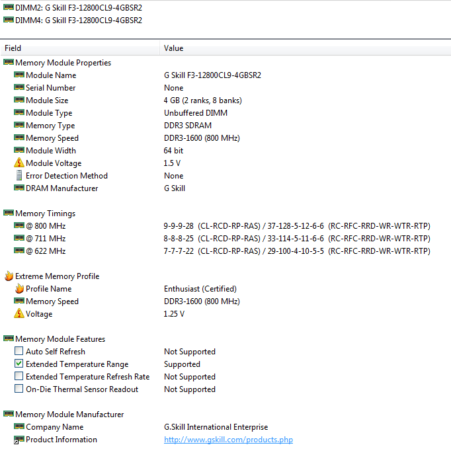Click the DRAM Manufacturer row icon
The width and height of the screenshot is (451, 476).
pos(19,188)
